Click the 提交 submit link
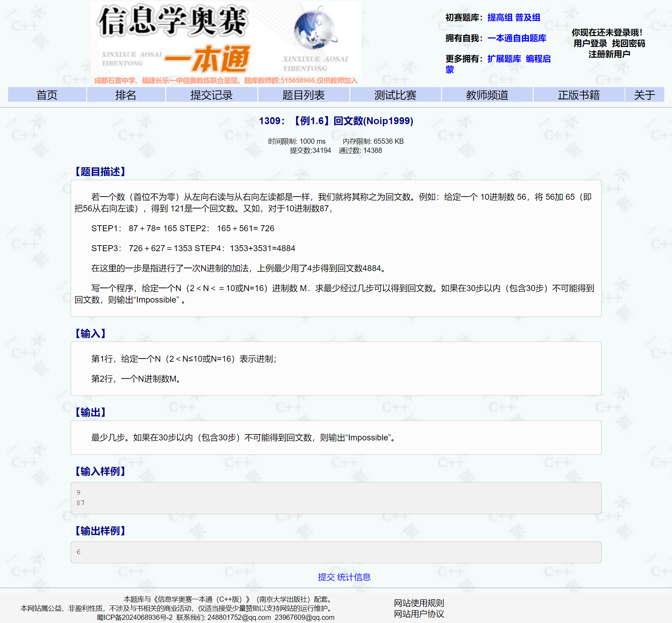Image resolution: width=672 pixels, height=623 pixels. 326,577
